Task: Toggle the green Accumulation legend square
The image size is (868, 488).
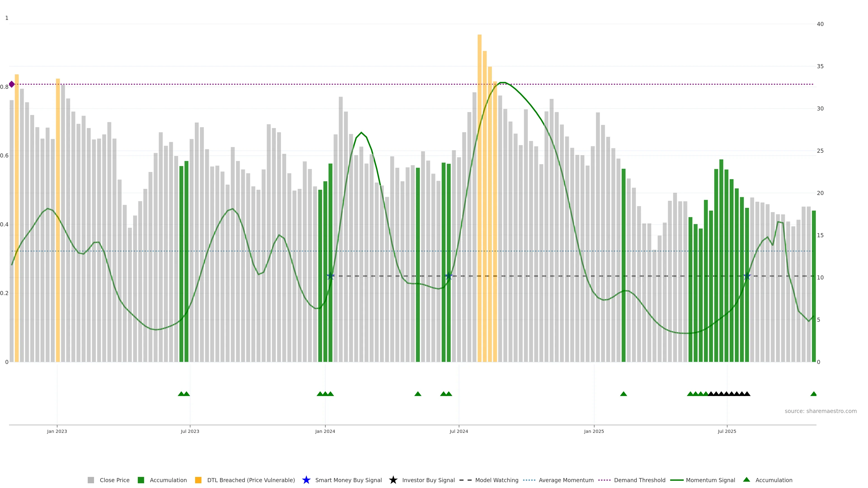Action: 141,480
